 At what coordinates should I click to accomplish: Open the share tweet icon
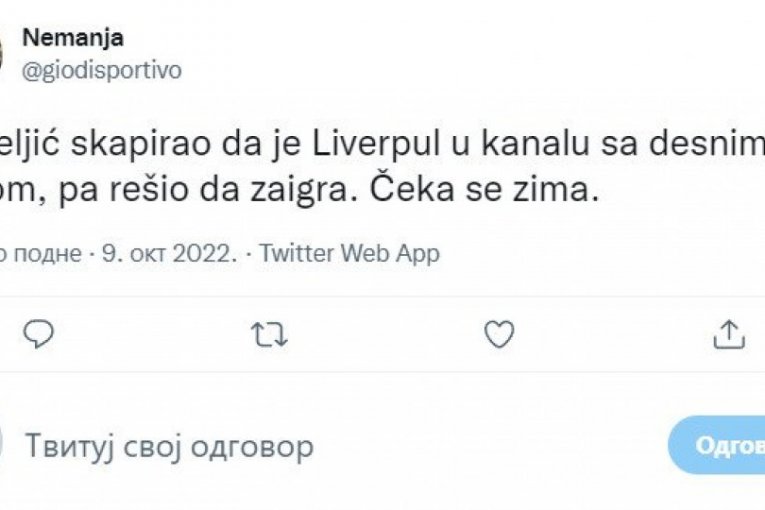coord(729,335)
